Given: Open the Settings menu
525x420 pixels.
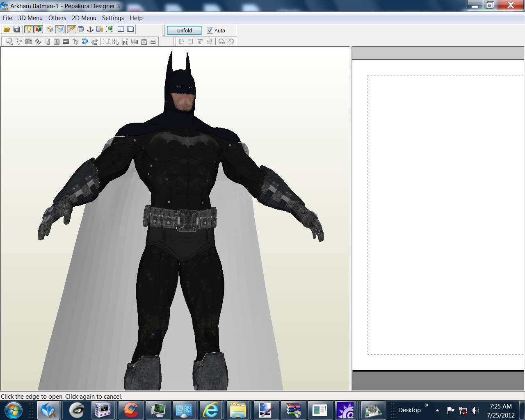Looking at the screenshot, I should click(113, 18).
